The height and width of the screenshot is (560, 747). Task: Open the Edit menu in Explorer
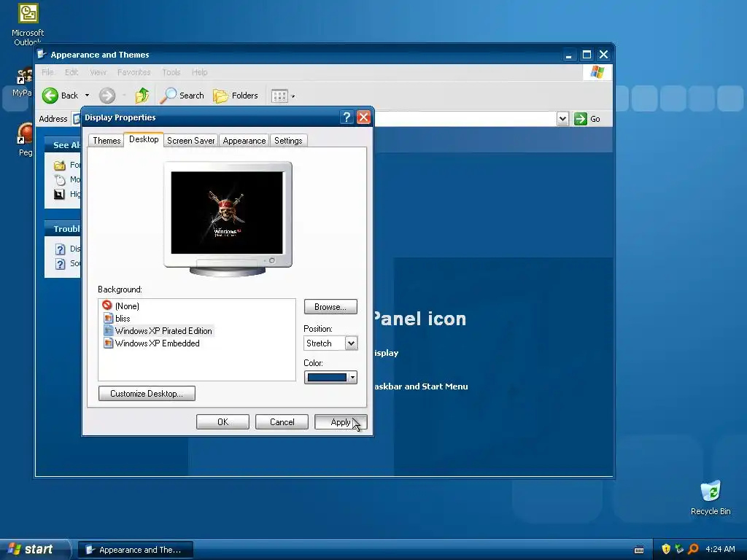(71, 72)
